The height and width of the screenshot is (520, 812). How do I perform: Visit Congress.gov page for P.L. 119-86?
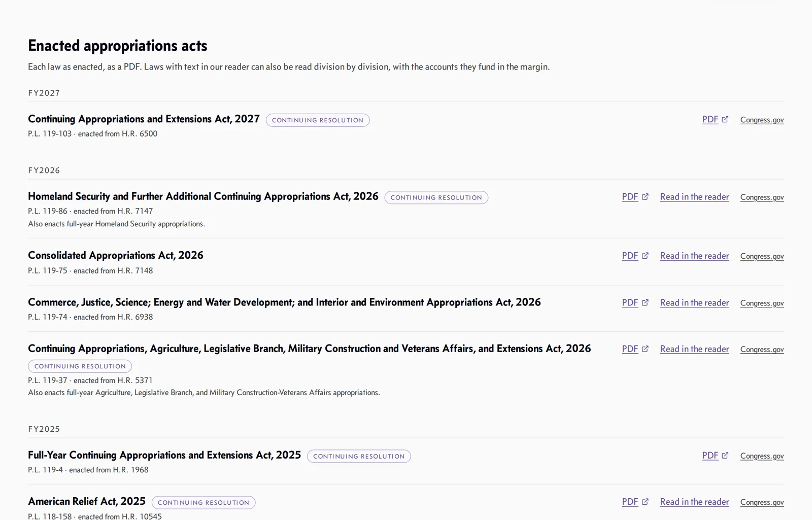[x=762, y=197]
